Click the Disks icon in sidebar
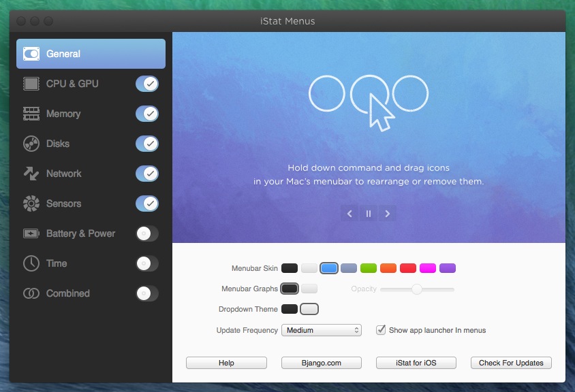575x392 pixels. pyautogui.click(x=31, y=144)
